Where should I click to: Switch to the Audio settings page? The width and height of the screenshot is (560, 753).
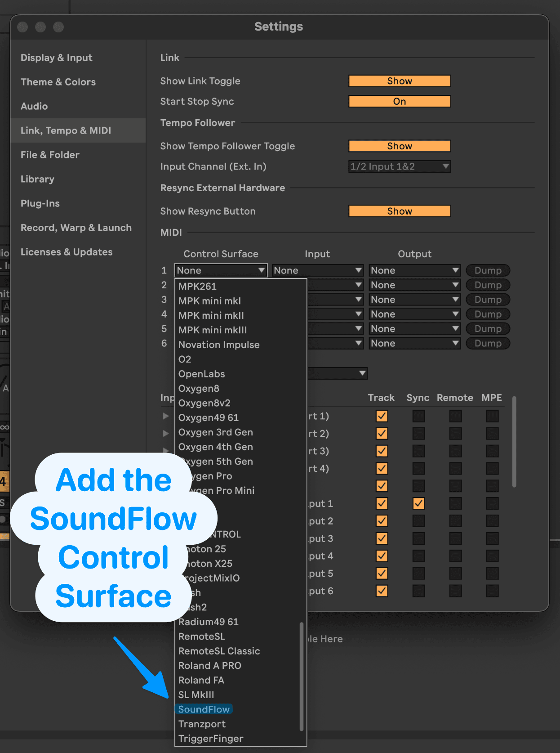(34, 106)
